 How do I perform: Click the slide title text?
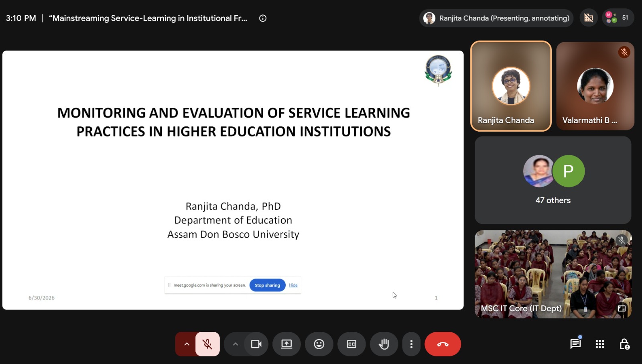click(234, 122)
